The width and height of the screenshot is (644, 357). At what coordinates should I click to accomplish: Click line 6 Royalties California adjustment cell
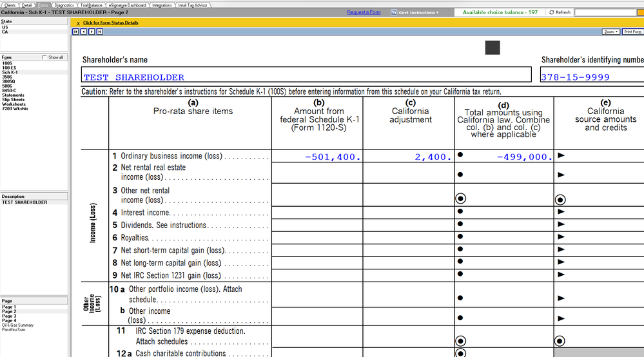pyautogui.click(x=409, y=238)
